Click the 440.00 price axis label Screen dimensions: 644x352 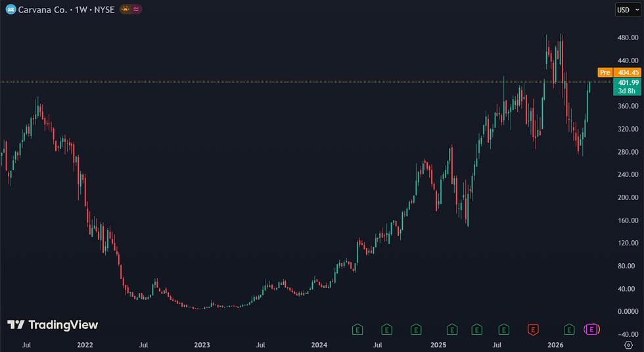pyautogui.click(x=628, y=61)
